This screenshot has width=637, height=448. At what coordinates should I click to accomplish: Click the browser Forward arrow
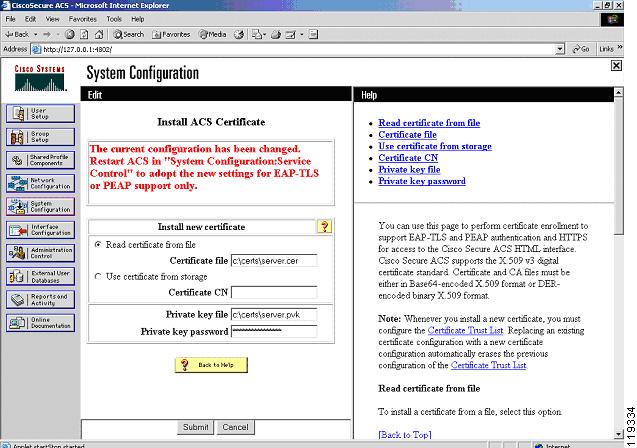(47, 35)
